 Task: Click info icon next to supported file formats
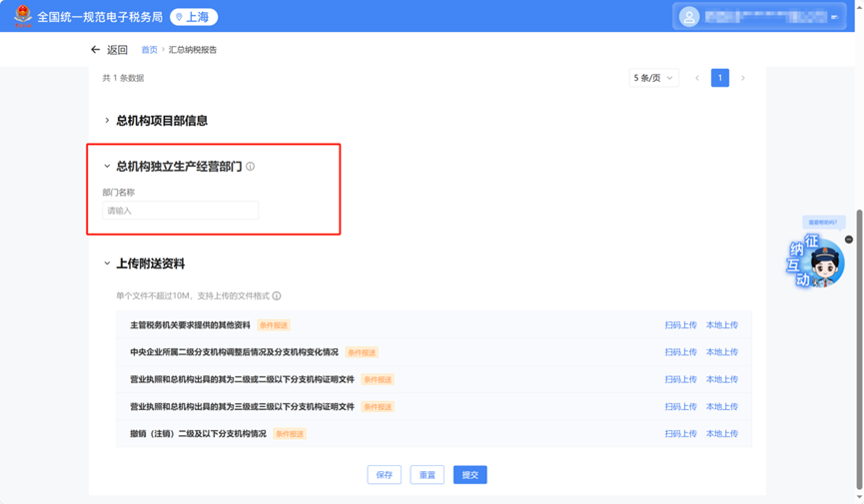(277, 295)
